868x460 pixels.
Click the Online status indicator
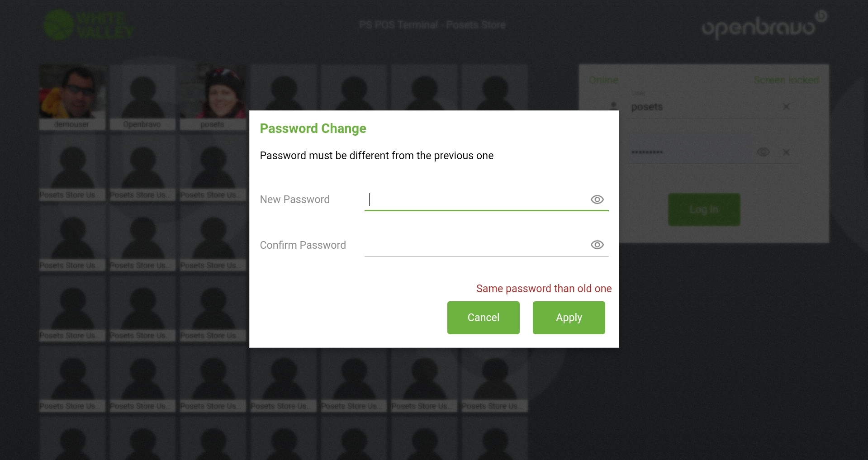pos(603,80)
